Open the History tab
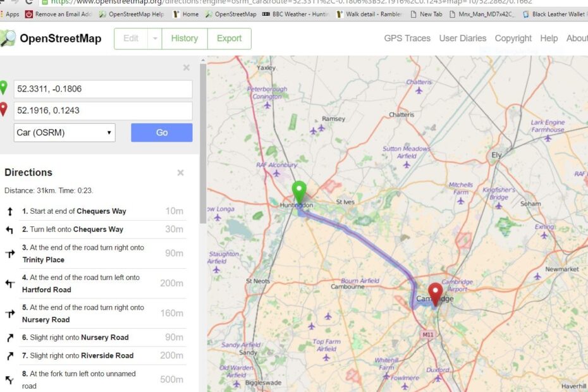588x392 pixels. [185, 39]
